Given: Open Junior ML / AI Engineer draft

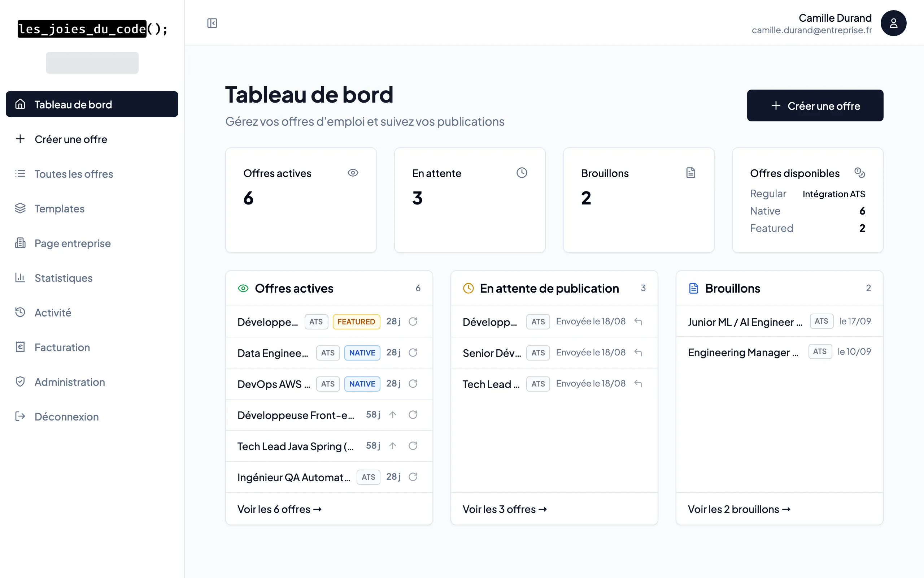Looking at the screenshot, I should pyautogui.click(x=745, y=322).
